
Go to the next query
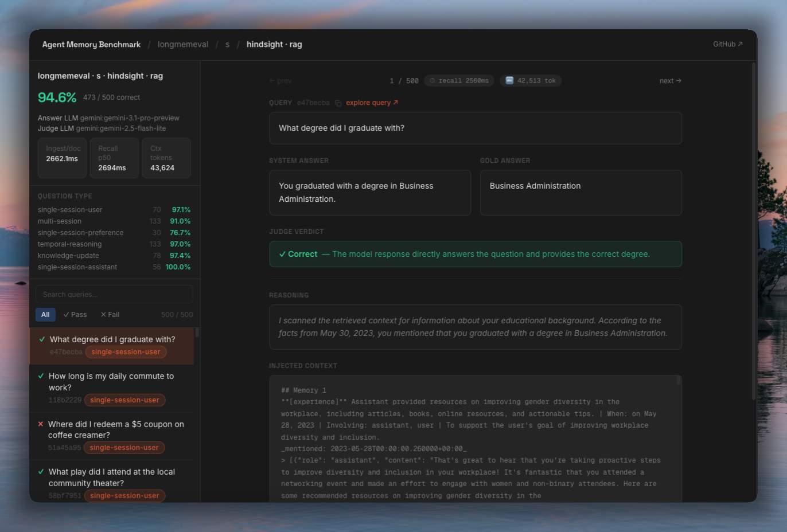coord(670,81)
